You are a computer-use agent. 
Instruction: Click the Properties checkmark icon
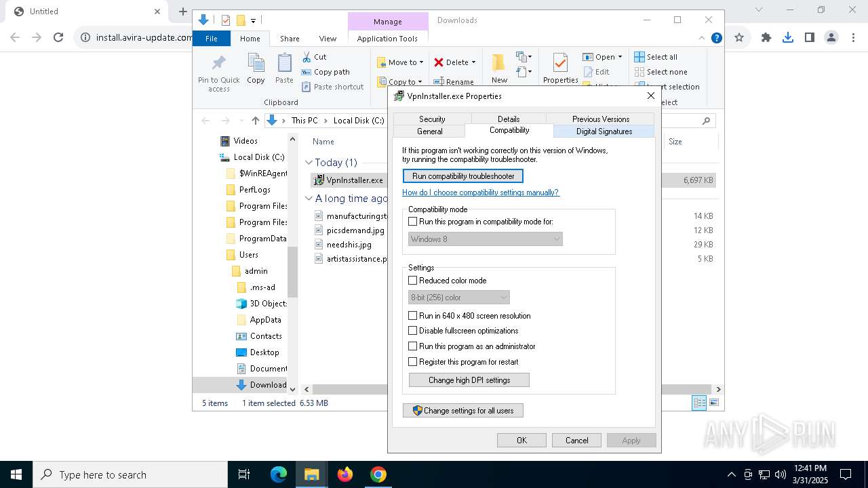(x=560, y=63)
